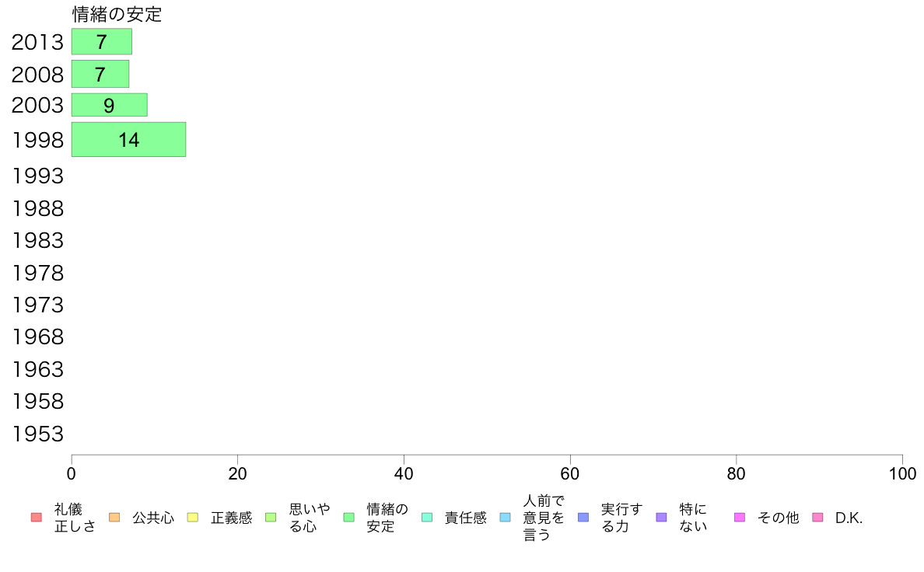
Task: Click the その他 magenta legend swatch
Action: (740, 518)
